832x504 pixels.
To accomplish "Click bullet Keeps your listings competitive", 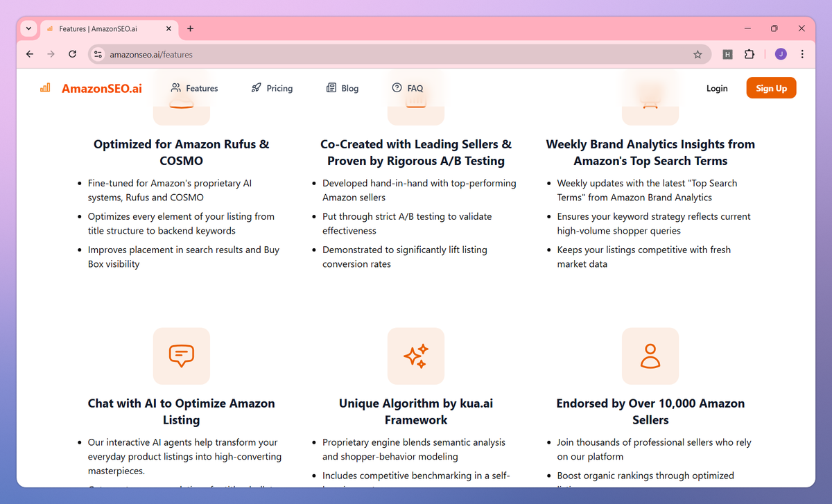I will coord(644,257).
